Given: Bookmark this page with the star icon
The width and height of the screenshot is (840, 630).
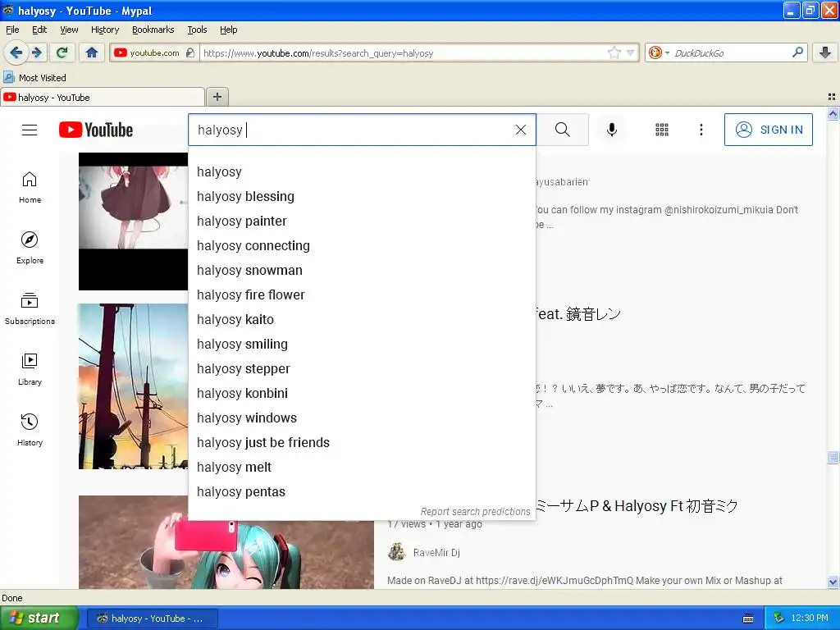Looking at the screenshot, I should (614, 52).
